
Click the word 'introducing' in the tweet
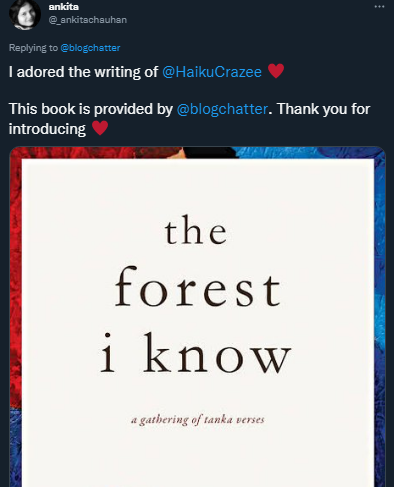47,129
